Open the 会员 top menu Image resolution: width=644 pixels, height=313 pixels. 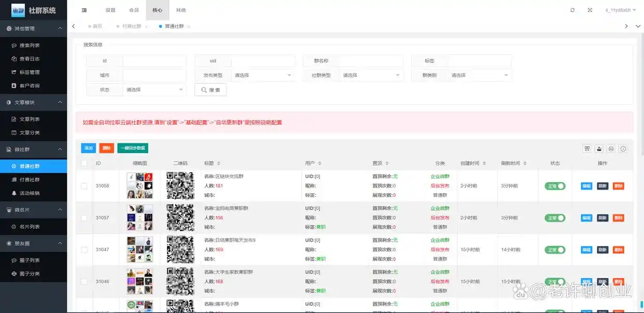[x=134, y=10]
